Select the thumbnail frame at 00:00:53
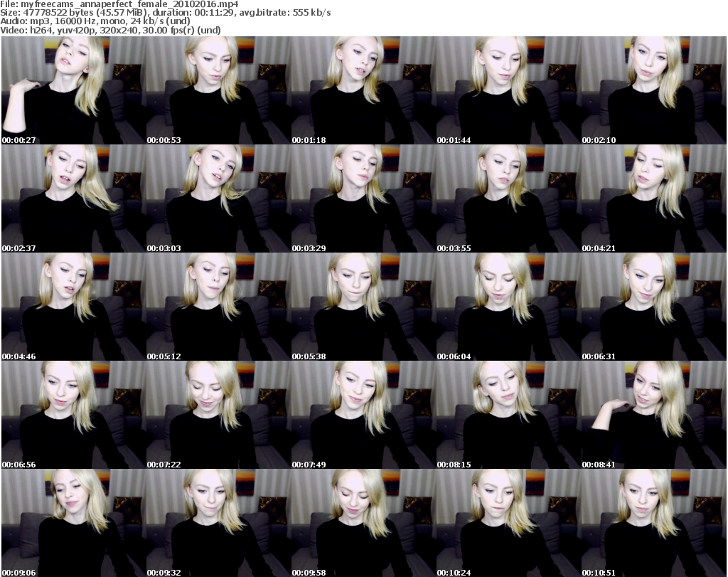 click(219, 90)
